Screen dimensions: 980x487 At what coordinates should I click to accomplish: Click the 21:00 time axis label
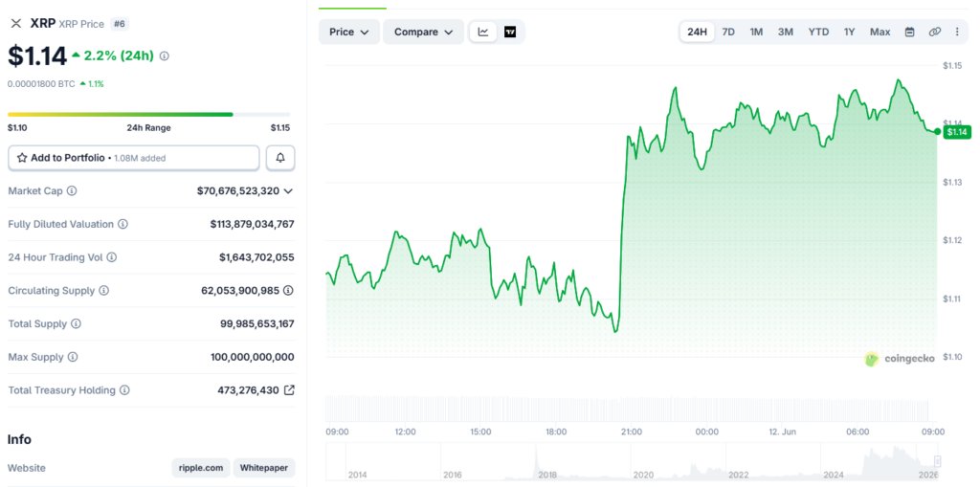tap(632, 432)
